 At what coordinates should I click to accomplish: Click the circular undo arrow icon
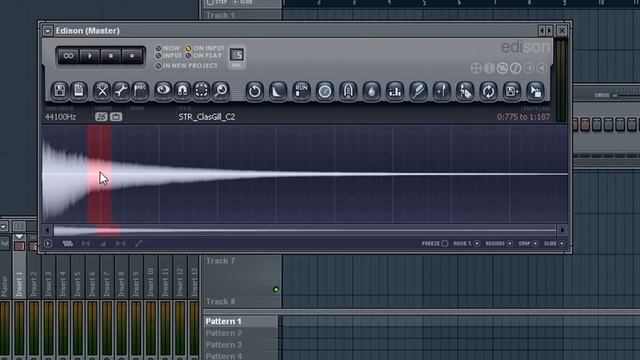(x=255, y=91)
